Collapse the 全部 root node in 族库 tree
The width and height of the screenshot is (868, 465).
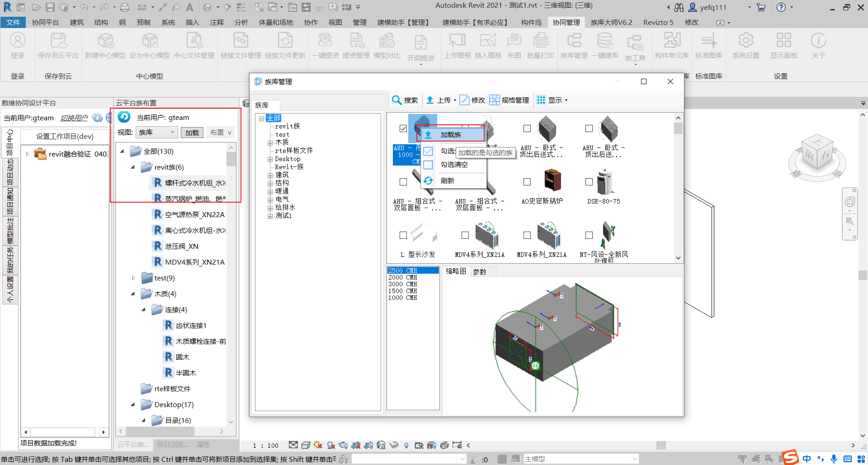click(x=261, y=119)
